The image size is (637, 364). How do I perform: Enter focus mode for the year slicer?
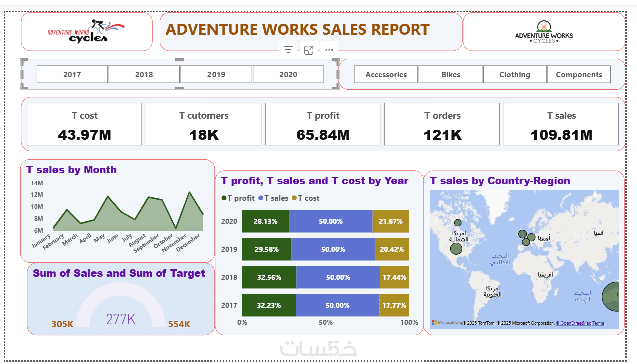pyautogui.click(x=309, y=50)
